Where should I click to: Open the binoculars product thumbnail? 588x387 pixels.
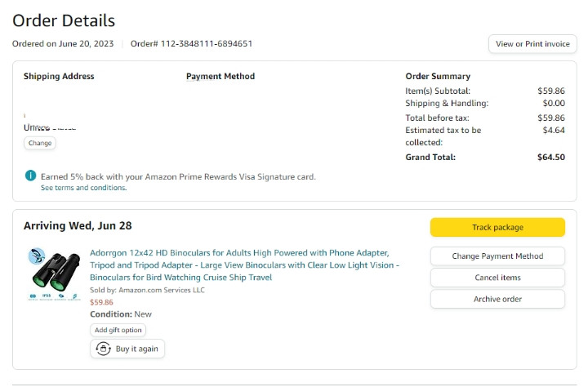tap(54, 274)
